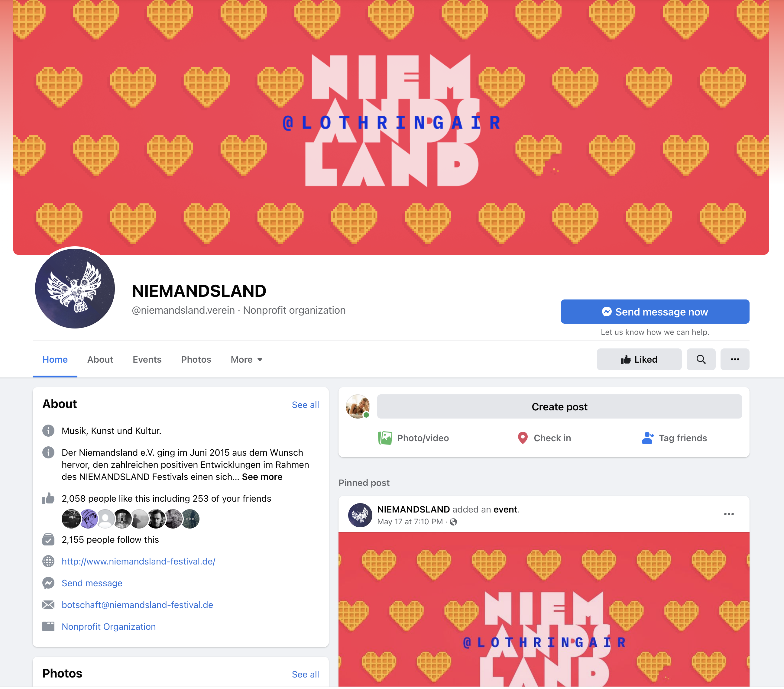Open See all in Photos section
Screen dimensions: 784x689
click(x=305, y=674)
